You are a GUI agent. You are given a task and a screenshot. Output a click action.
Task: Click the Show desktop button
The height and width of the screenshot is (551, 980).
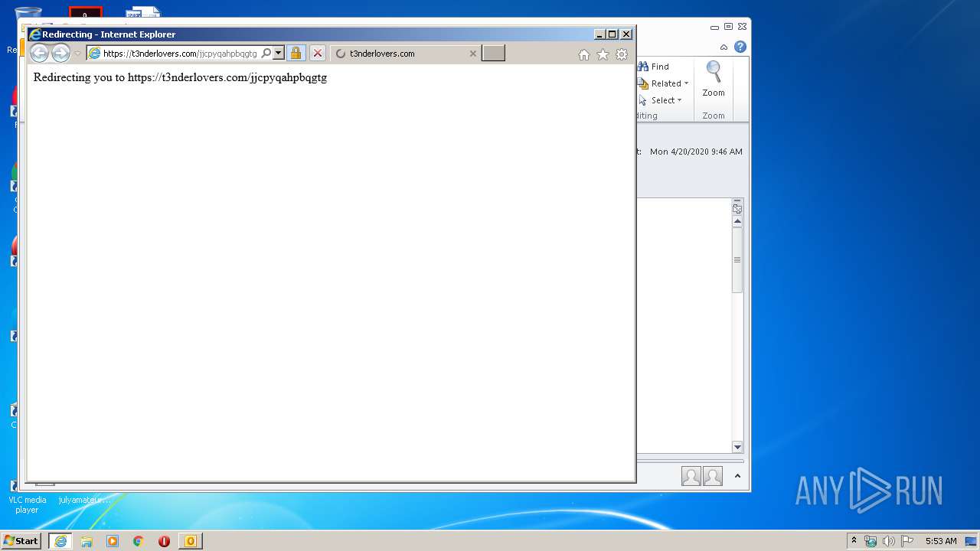972,541
